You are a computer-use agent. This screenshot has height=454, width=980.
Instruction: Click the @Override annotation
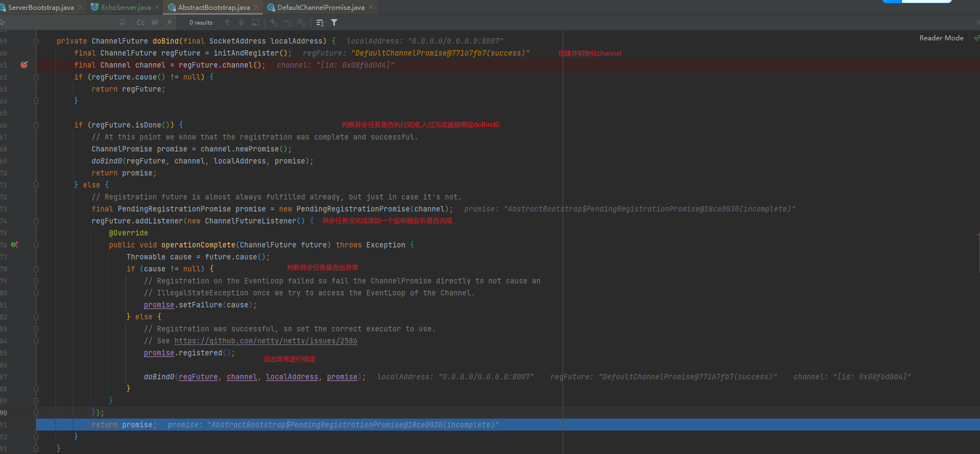coord(129,233)
